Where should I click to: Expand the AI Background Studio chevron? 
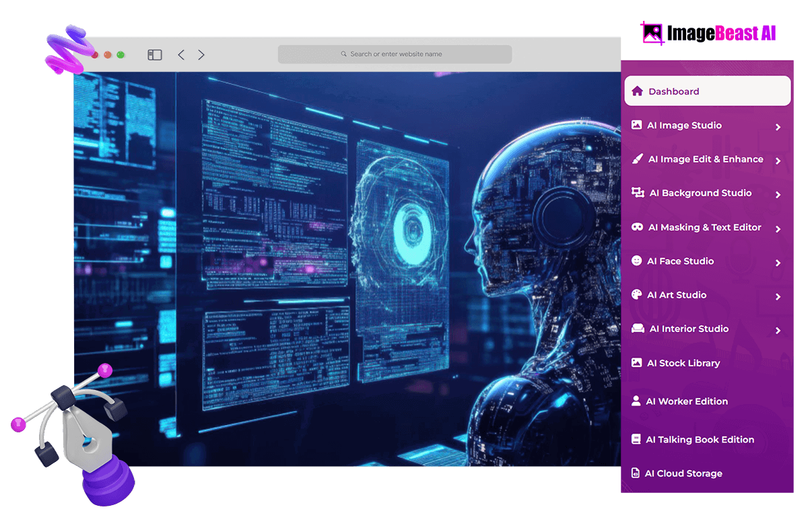[x=778, y=195]
